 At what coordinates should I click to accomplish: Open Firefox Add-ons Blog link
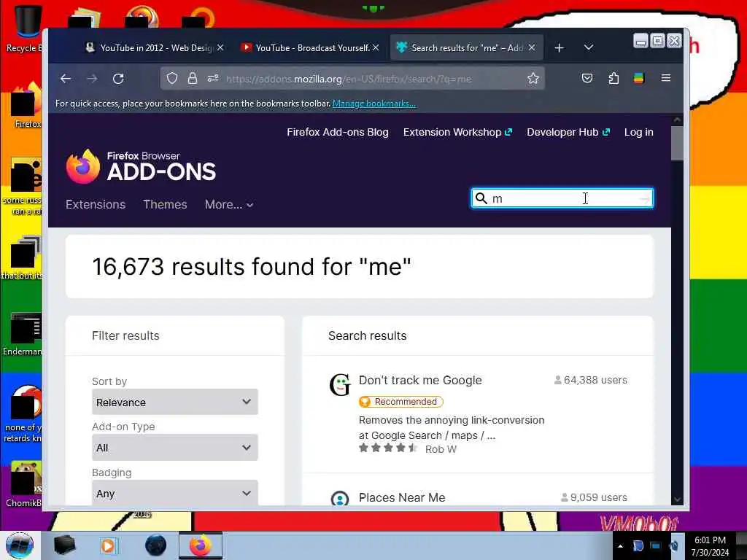pos(338,133)
